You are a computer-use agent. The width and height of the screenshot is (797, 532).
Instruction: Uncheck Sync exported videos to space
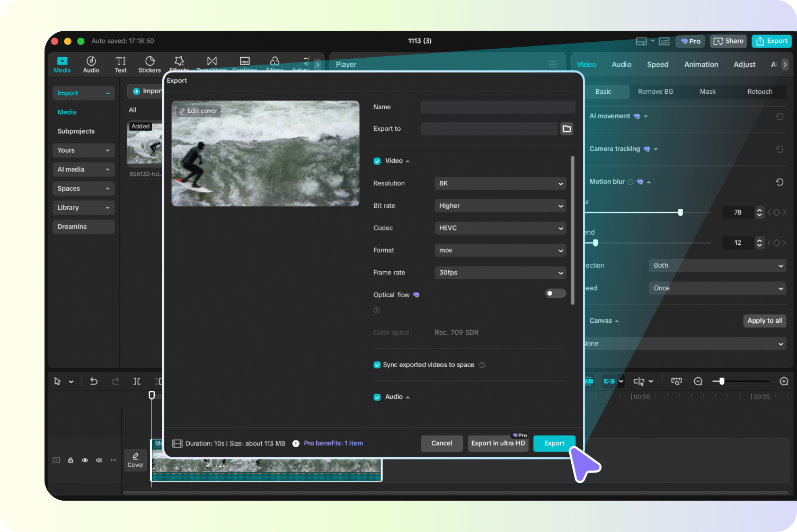[377, 365]
